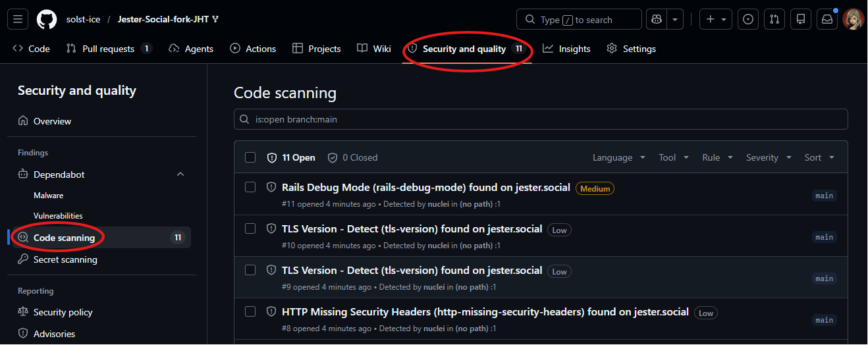Open user avatar profile menu
Screen dimensions: 868x345
click(x=854, y=20)
